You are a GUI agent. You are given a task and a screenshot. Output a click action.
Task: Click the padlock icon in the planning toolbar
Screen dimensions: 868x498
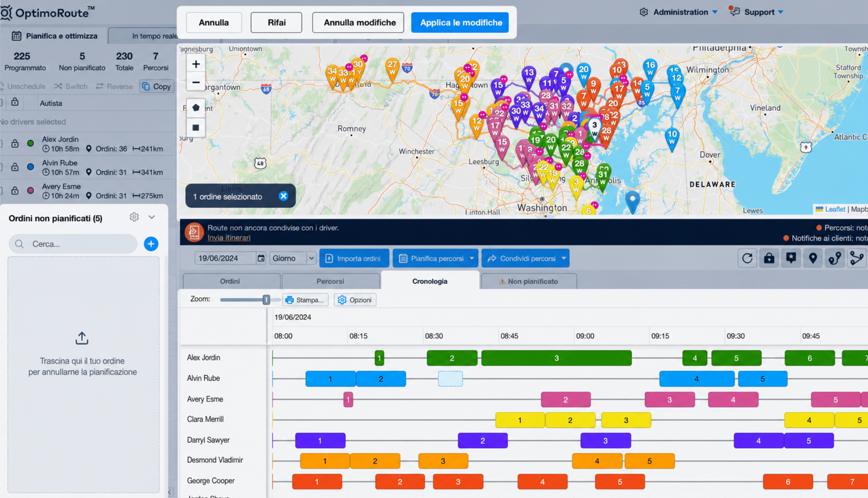(769, 258)
